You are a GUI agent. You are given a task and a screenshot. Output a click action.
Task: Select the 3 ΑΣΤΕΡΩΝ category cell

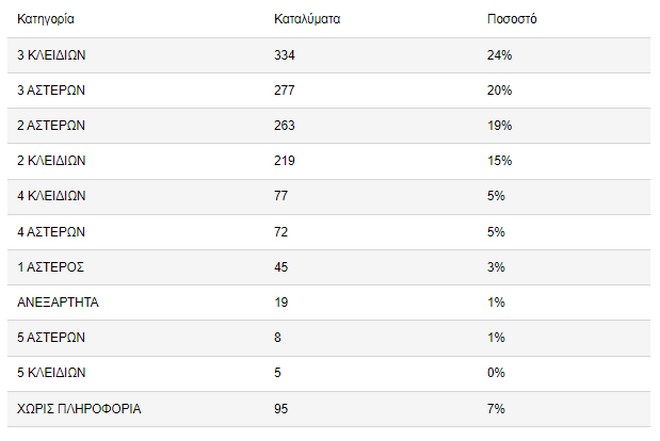[52, 91]
